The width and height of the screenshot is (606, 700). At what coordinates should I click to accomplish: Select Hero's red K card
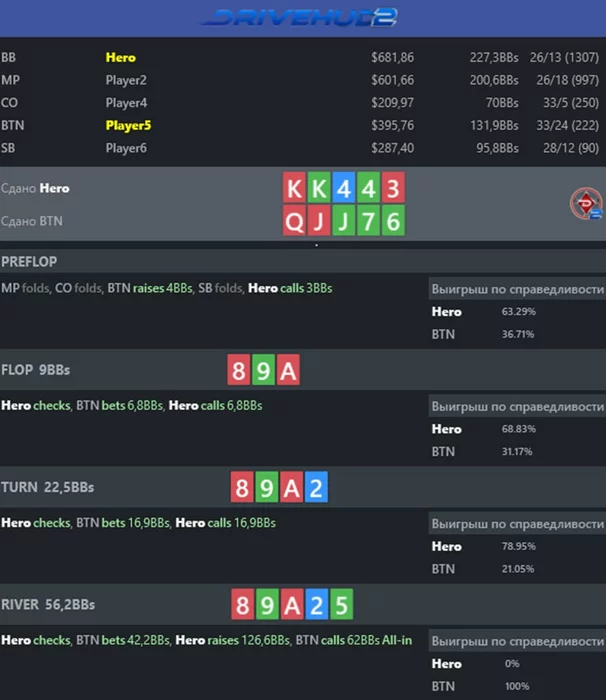(x=294, y=188)
